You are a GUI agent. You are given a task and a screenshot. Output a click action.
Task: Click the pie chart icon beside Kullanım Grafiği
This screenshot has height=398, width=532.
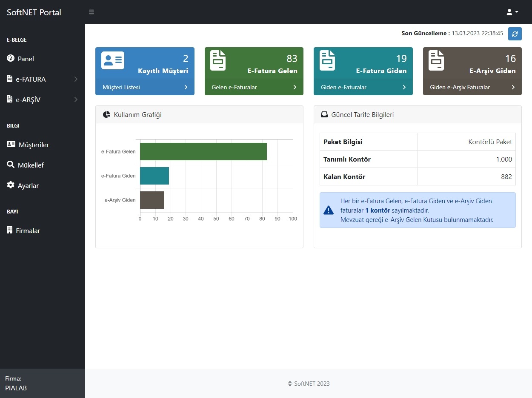click(x=106, y=114)
